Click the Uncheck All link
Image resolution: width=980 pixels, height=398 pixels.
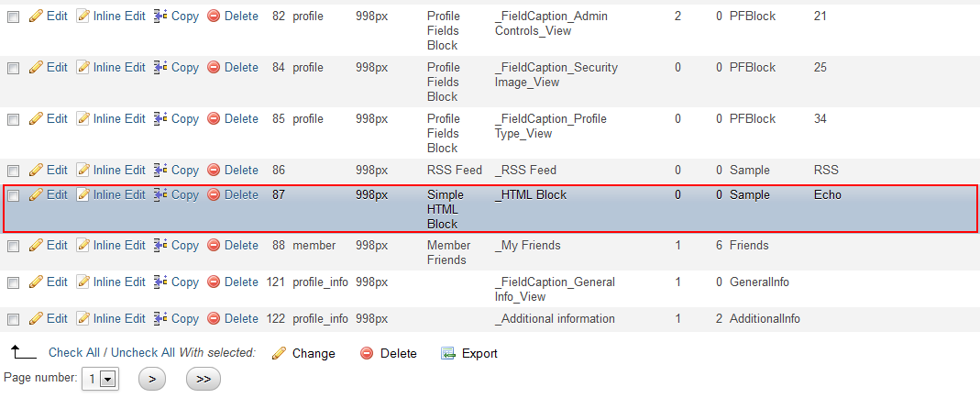point(140,353)
